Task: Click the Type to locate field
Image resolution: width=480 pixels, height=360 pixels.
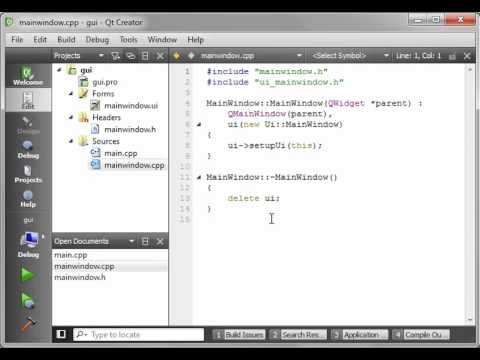Action: 139,334
